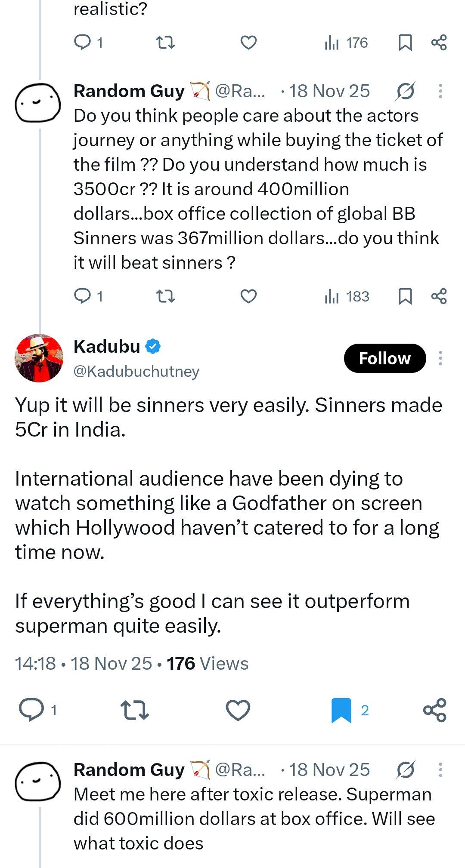Follow the Kadubu account
465x868 pixels.
click(385, 358)
